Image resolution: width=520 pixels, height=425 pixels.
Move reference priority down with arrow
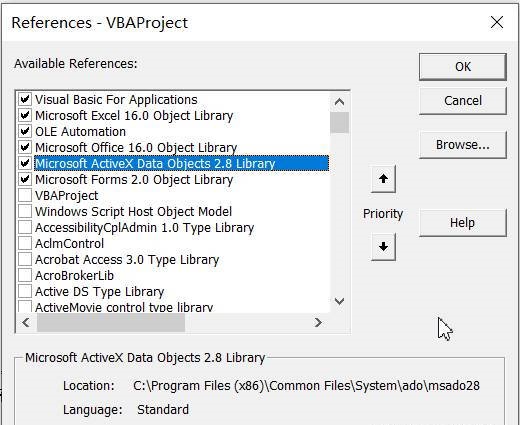[383, 247]
